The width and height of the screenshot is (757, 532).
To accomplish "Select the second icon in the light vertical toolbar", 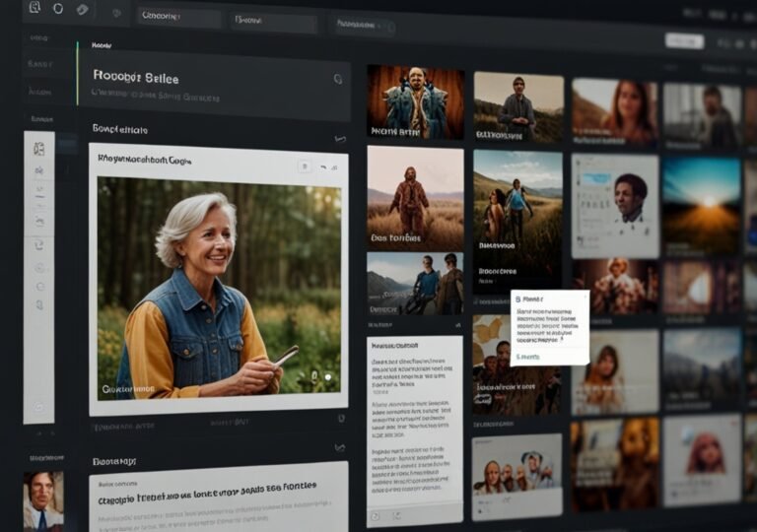I will 39,169.
